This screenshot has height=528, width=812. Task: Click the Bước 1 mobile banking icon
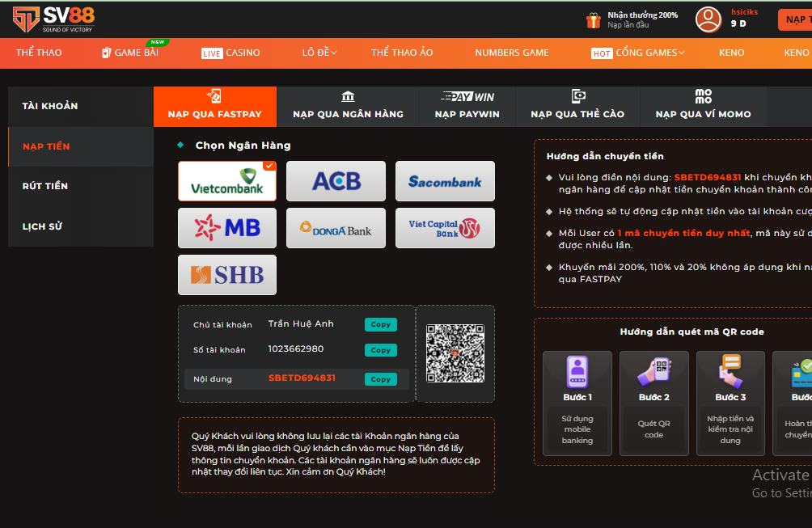577,372
